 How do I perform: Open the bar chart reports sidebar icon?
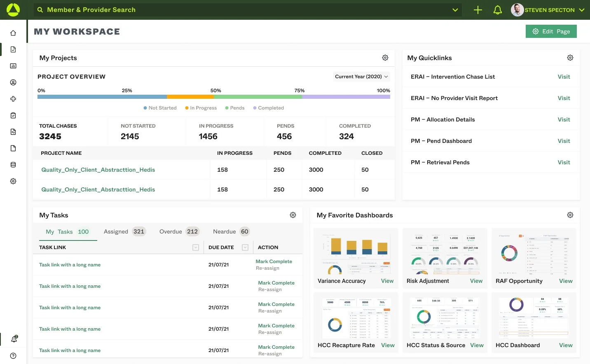point(13,66)
